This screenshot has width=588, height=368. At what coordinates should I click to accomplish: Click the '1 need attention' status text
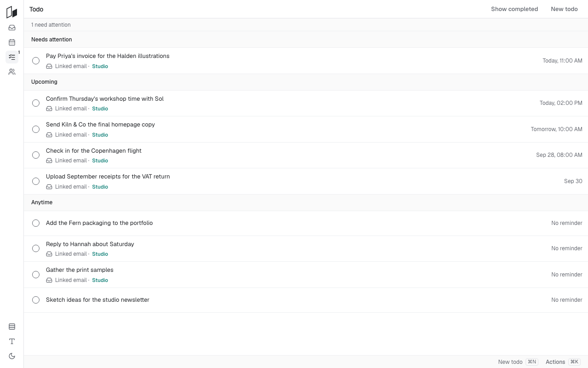click(x=51, y=25)
